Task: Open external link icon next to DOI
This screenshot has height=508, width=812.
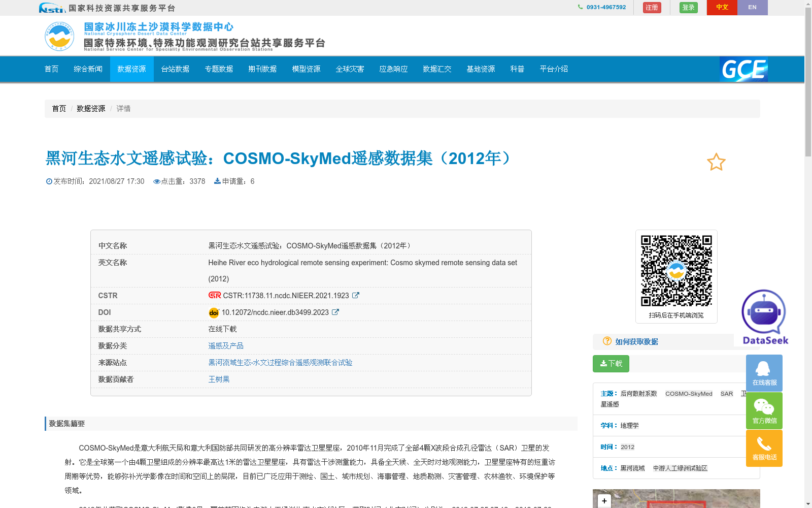Action: (x=335, y=312)
